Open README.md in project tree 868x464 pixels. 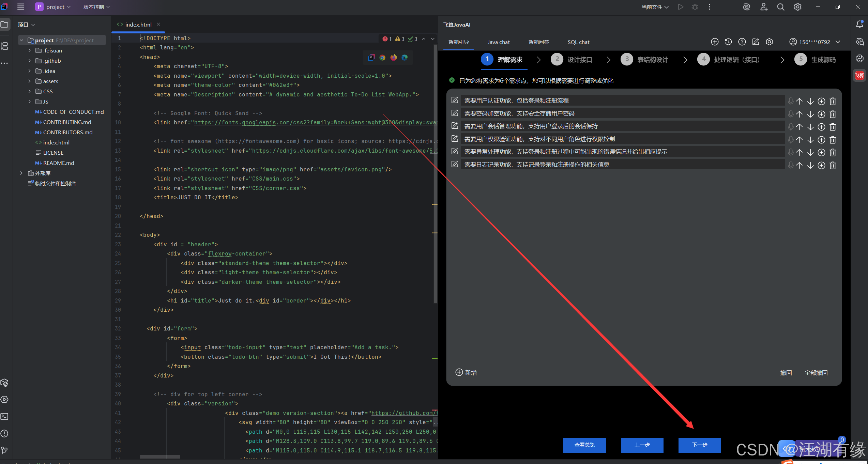pos(58,163)
